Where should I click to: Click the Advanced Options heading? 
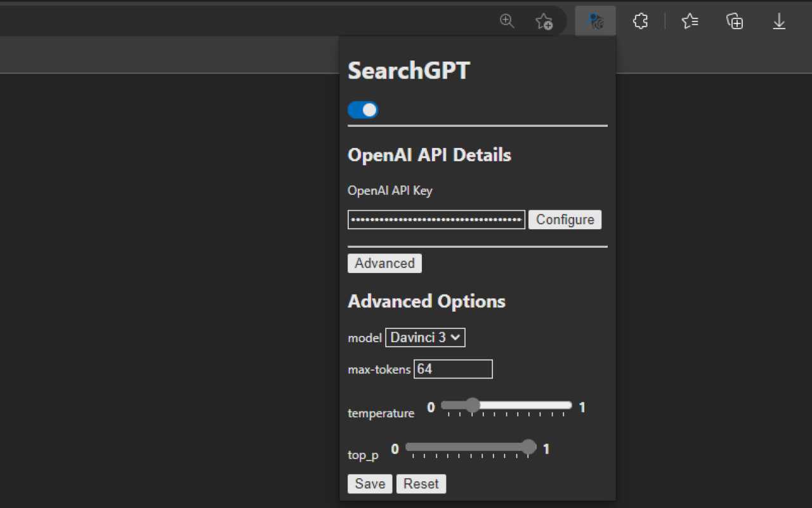coord(426,301)
